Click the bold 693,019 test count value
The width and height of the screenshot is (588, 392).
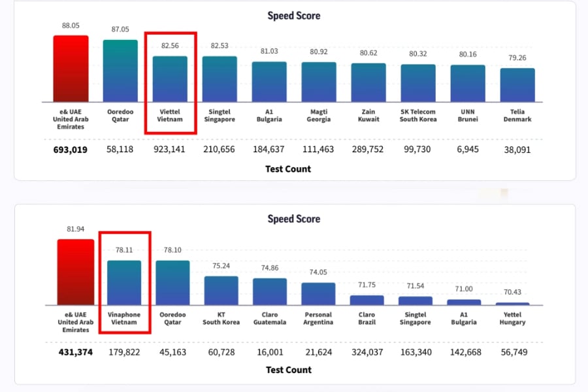70,150
